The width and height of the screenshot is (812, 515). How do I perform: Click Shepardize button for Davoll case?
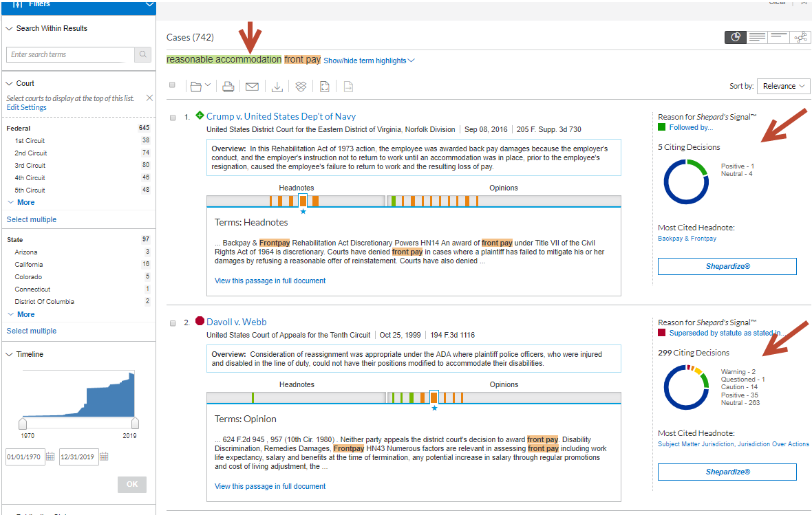point(727,472)
